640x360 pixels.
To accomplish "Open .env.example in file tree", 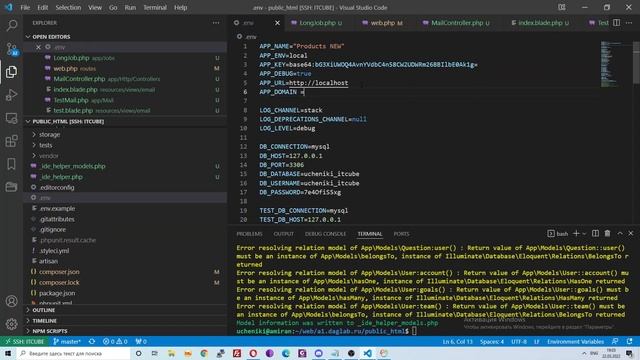I will click(57, 209).
